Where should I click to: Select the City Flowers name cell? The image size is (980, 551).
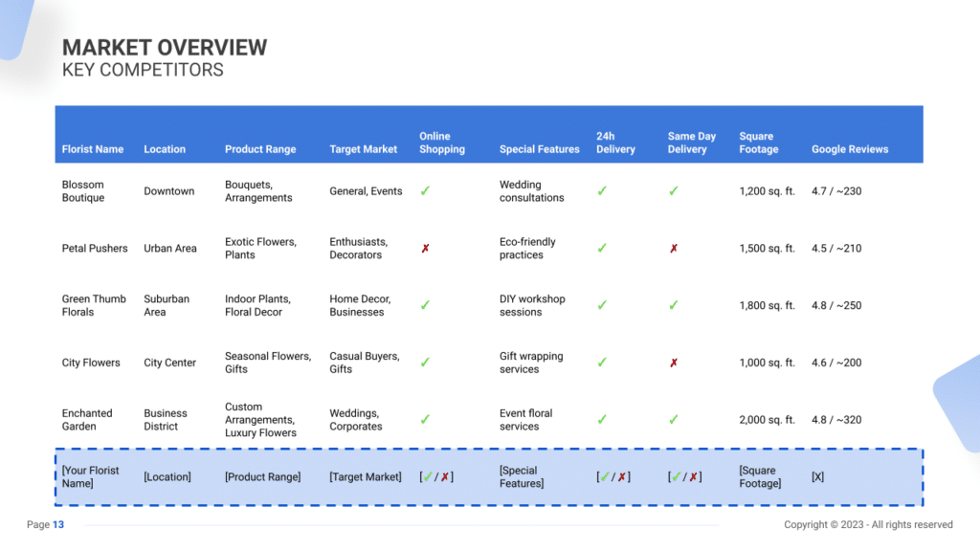(x=91, y=363)
